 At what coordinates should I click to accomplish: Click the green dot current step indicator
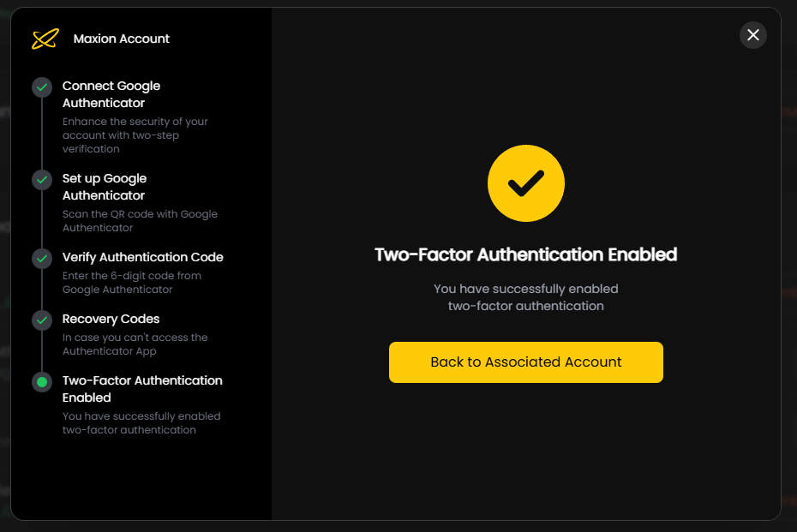(42, 382)
